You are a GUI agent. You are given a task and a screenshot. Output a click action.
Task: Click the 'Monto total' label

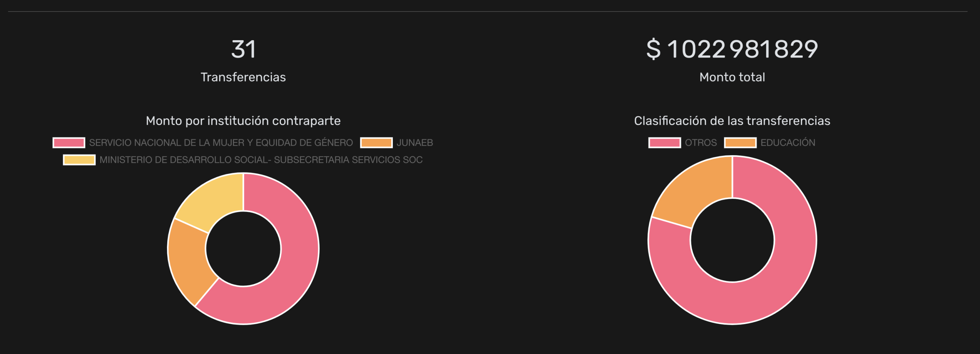coord(732,77)
